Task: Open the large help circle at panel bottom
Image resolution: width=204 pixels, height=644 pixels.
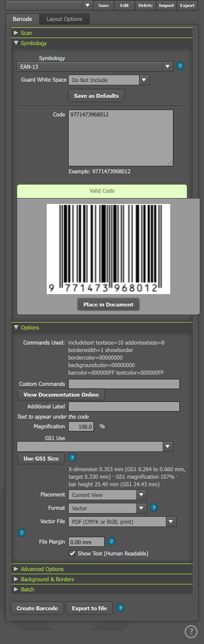Action: [191, 631]
